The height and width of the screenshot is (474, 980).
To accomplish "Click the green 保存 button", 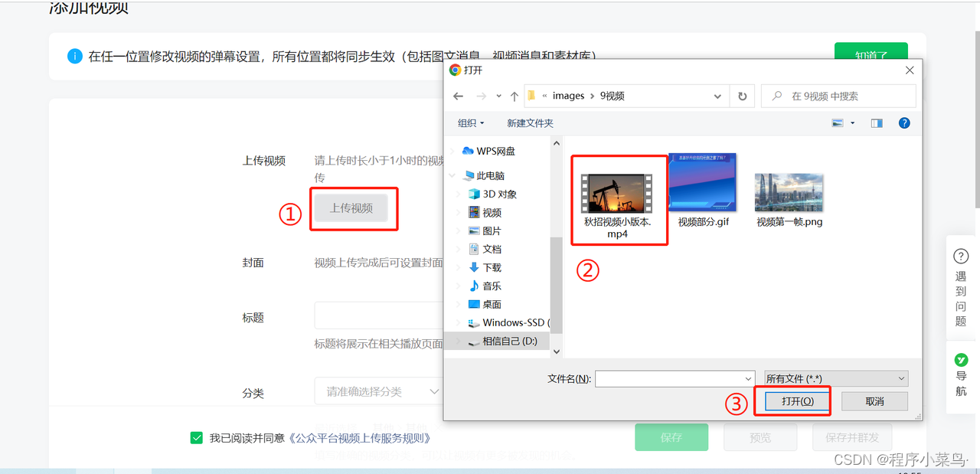I will pyautogui.click(x=671, y=438).
